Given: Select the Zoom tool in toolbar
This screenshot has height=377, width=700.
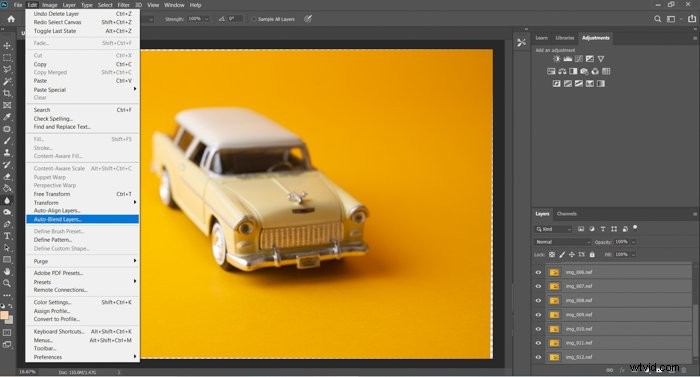Looking at the screenshot, I should [7, 283].
